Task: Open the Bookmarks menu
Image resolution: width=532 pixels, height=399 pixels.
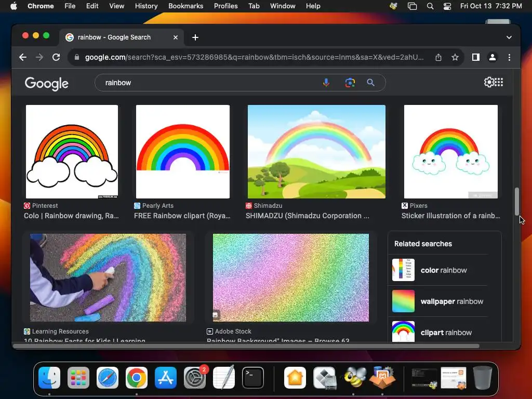Action: (185, 6)
